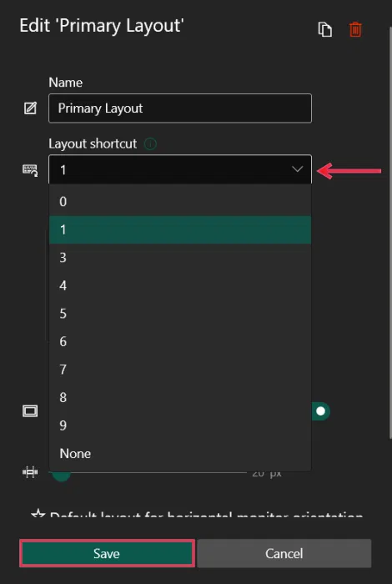
Task: Click the highlight distance icon near slider
Action: click(x=30, y=472)
